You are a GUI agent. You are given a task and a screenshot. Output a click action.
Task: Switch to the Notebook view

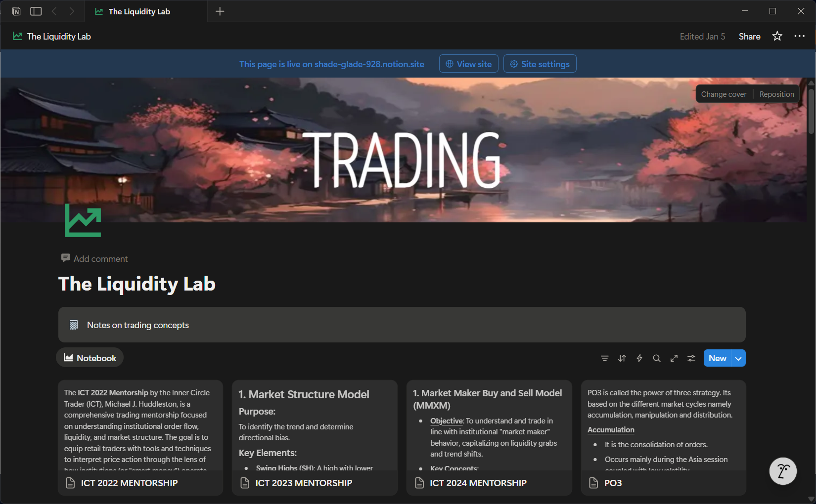[x=90, y=357]
